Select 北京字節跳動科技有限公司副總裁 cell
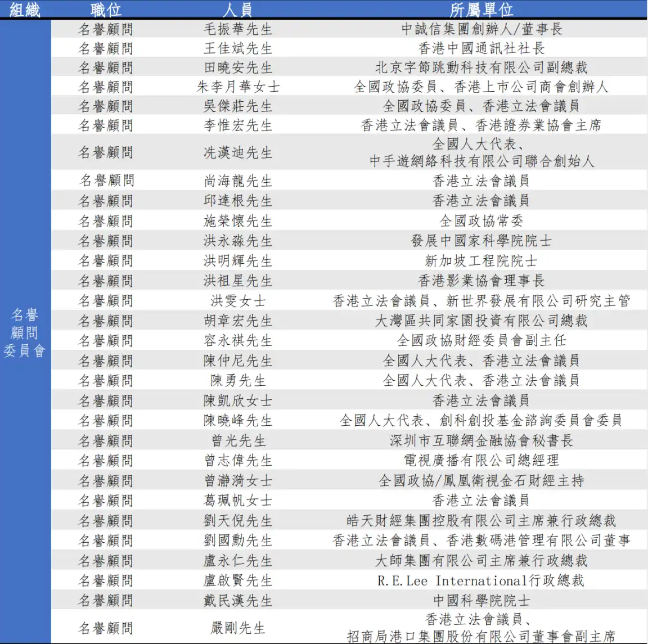648x644 pixels. pyautogui.click(x=482, y=67)
